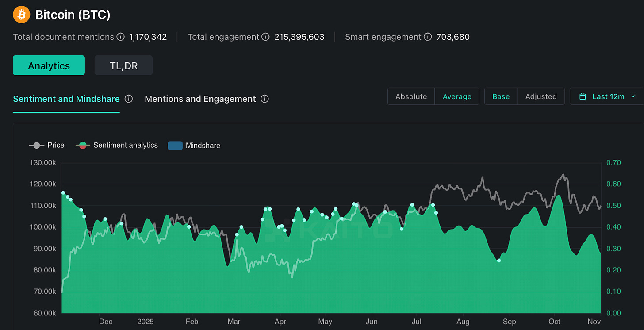Click calendar icon in Last 12m selector
The image size is (644, 330).
[583, 96]
